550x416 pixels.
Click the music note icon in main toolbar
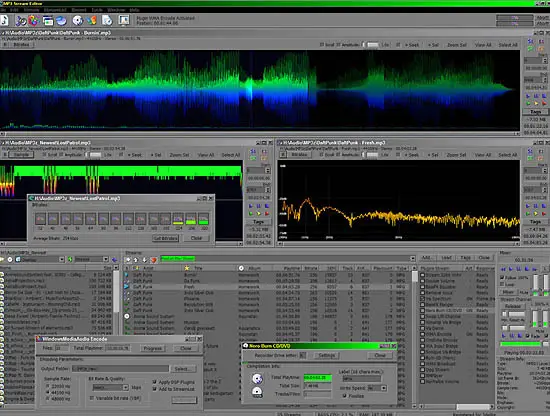pos(4,20)
